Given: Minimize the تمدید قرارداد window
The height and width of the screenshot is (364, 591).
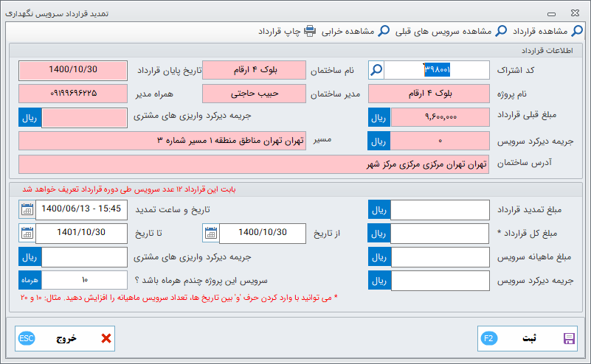Looking at the screenshot, I should [551, 14].
